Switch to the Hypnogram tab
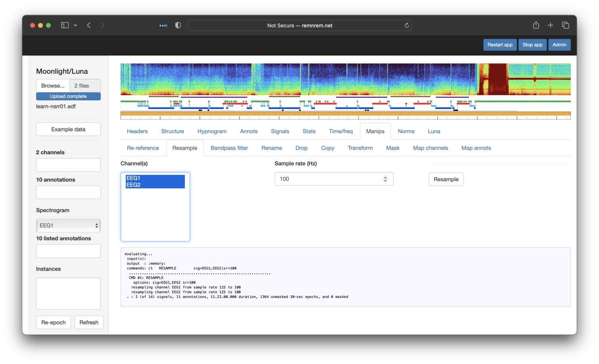The width and height of the screenshot is (599, 364). click(212, 131)
